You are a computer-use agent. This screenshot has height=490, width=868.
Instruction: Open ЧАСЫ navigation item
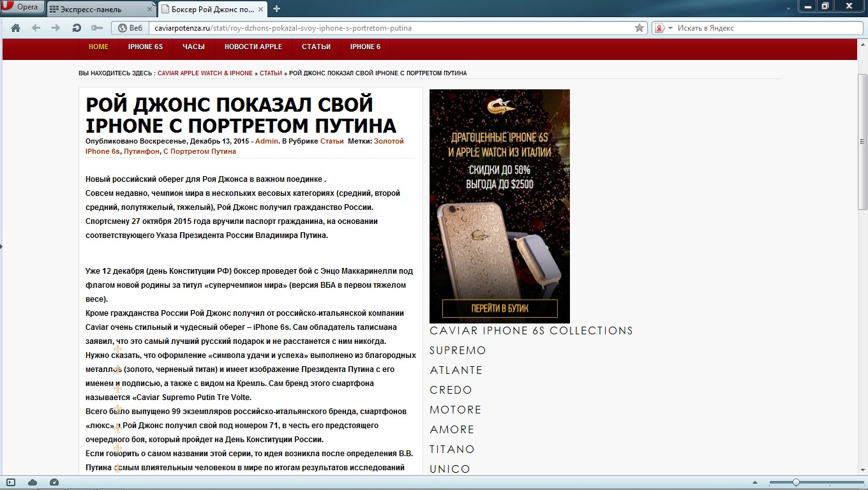pyautogui.click(x=193, y=47)
